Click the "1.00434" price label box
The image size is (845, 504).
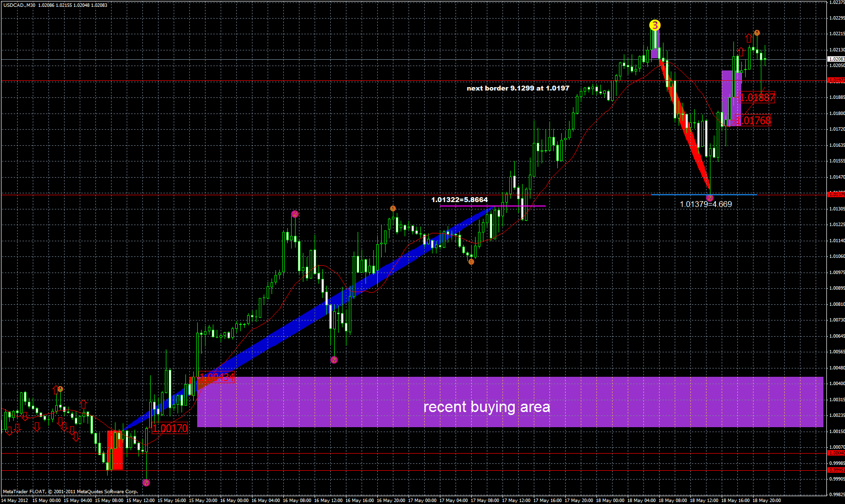217,377
